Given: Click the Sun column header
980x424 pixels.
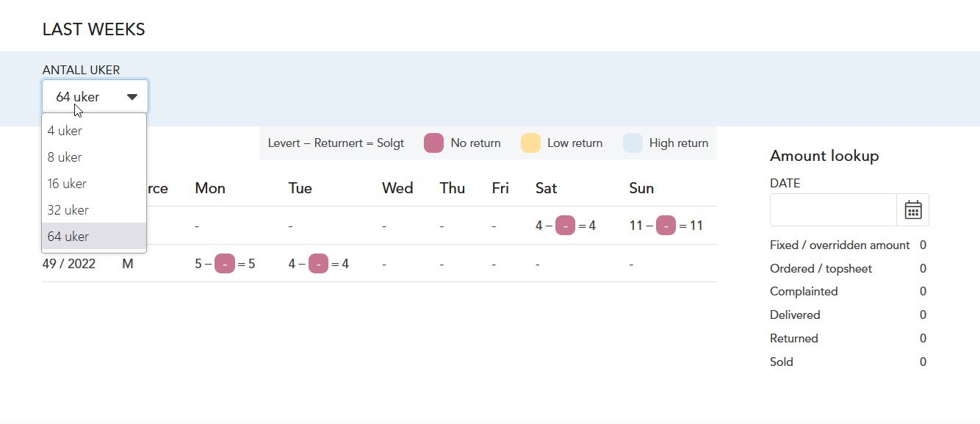Looking at the screenshot, I should (x=641, y=188).
